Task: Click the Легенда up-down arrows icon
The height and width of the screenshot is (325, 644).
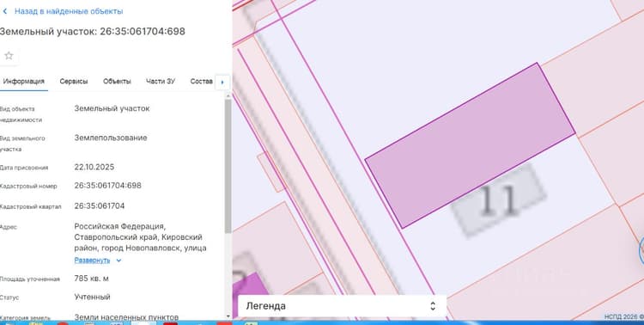Action: point(433,306)
